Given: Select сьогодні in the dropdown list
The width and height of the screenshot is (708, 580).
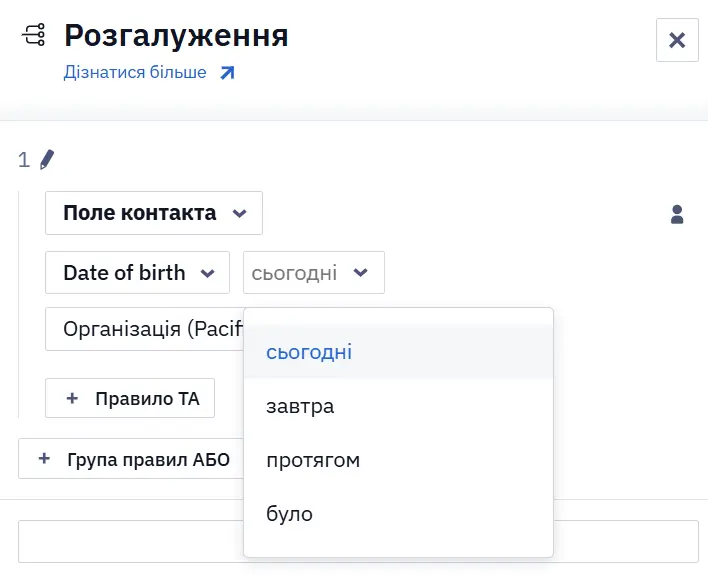Looking at the screenshot, I should tap(398, 352).
